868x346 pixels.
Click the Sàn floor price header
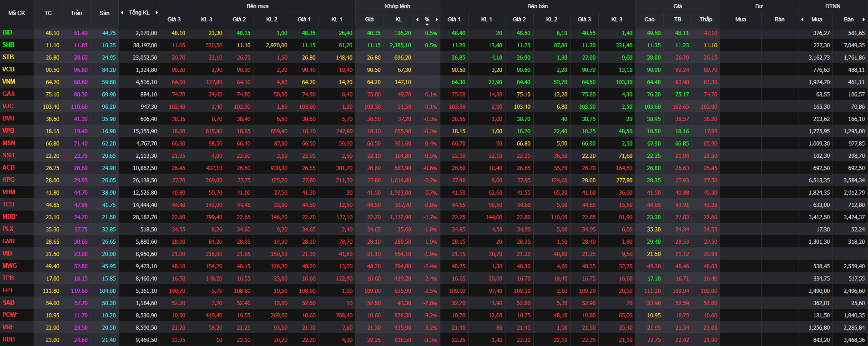click(x=105, y=13)
